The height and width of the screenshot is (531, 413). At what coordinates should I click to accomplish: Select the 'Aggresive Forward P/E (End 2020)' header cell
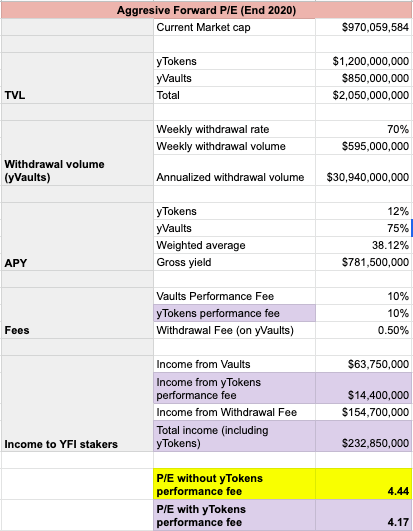point(206,10)
